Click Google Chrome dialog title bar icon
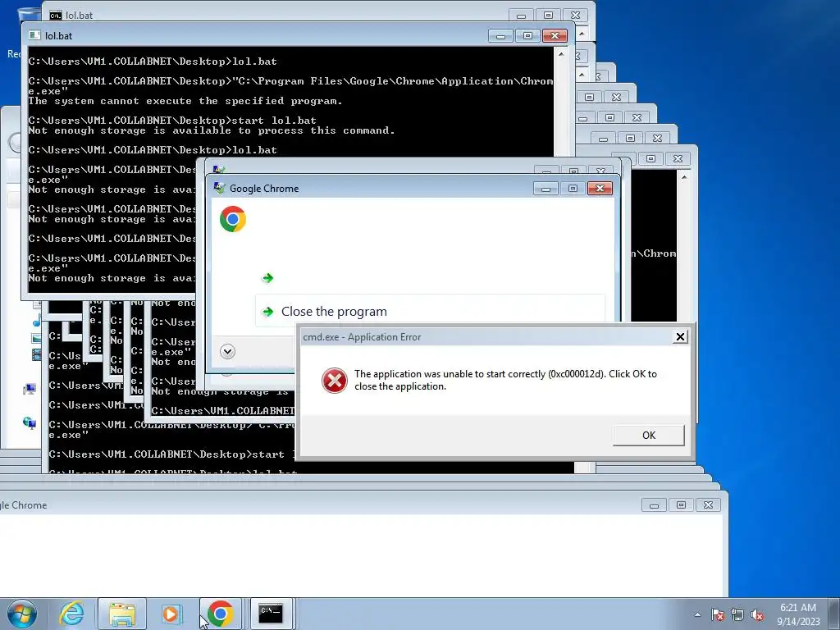The image size is (840, 630). (x=219, y=188)
